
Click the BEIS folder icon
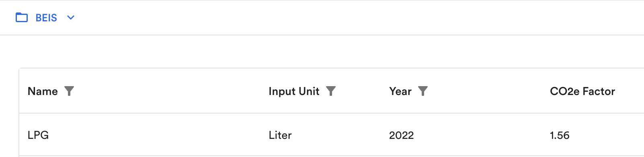(22, 17)
